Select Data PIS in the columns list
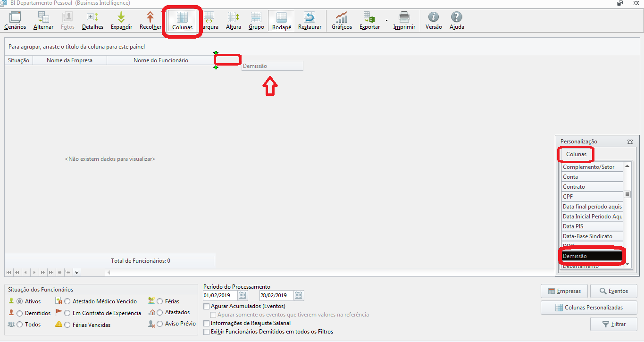 [x=592, y=226]
